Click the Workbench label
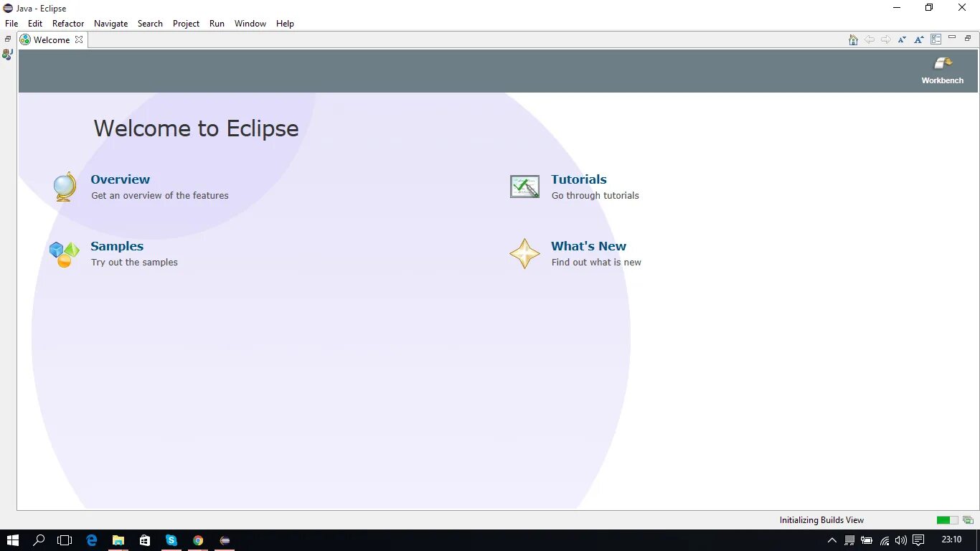This screenshot has height=551, width=980. [943, 80]
